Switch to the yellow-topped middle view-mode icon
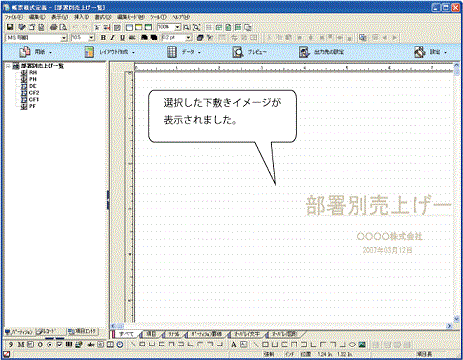The height and width of the screenshot is (360, 463). coord(139,27)
